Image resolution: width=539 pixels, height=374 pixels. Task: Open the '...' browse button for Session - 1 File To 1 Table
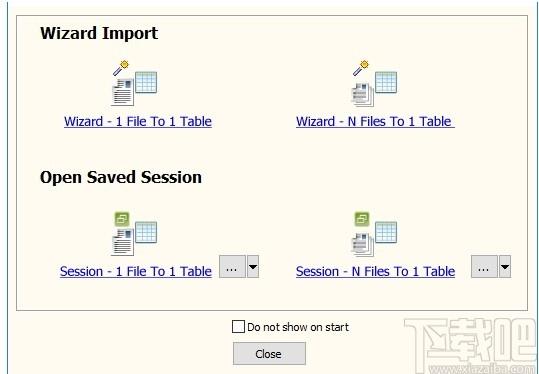pos(232,266)
